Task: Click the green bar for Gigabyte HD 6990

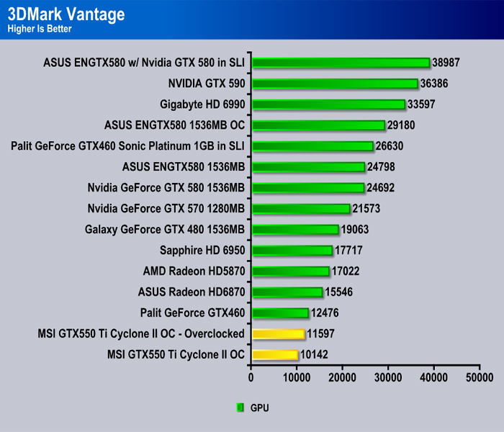Action: click(328, 104)
